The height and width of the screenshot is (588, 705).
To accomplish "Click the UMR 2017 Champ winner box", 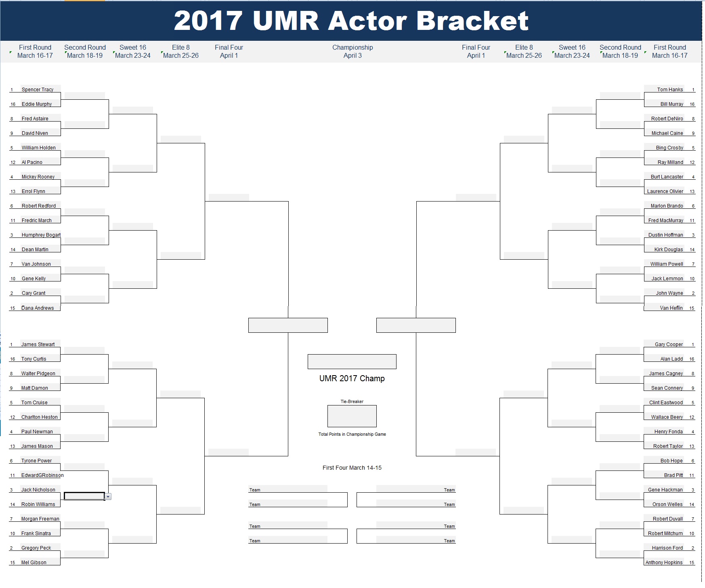I will click(x=352, y=361).
